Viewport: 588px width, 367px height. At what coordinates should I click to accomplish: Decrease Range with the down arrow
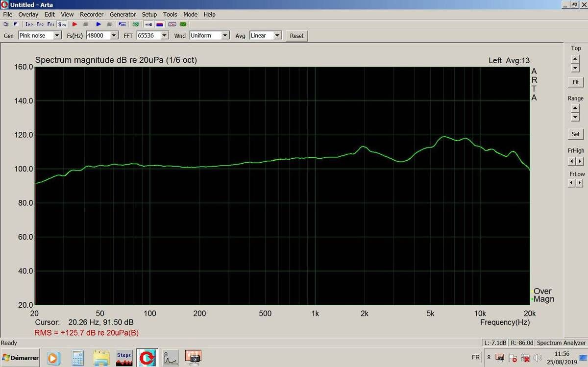(x=575, y=117)
